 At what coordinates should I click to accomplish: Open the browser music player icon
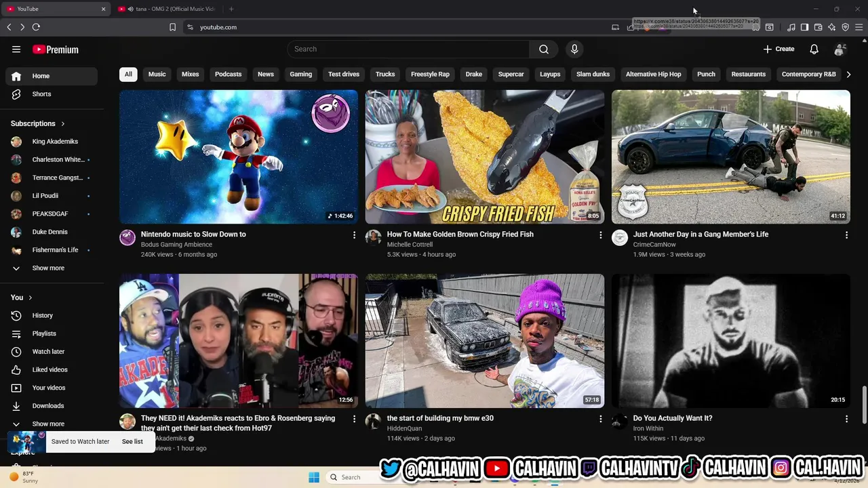tap(791, 27)
